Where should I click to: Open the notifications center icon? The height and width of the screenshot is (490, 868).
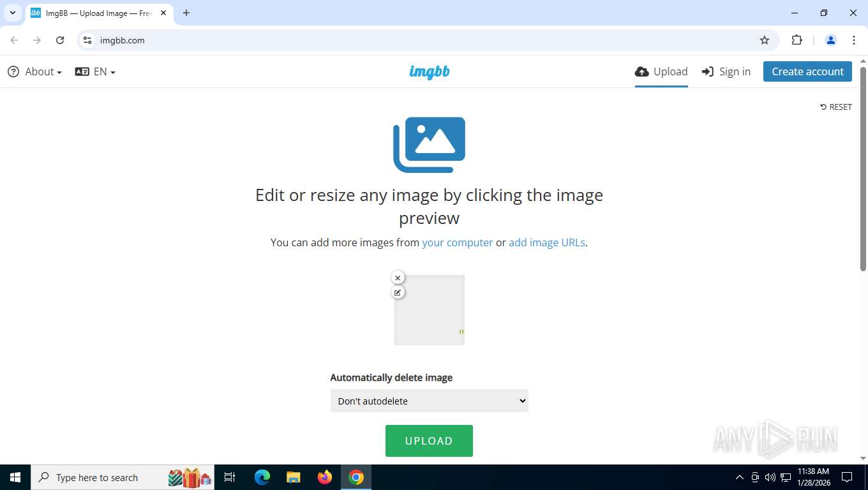click(x=847, y=477)
